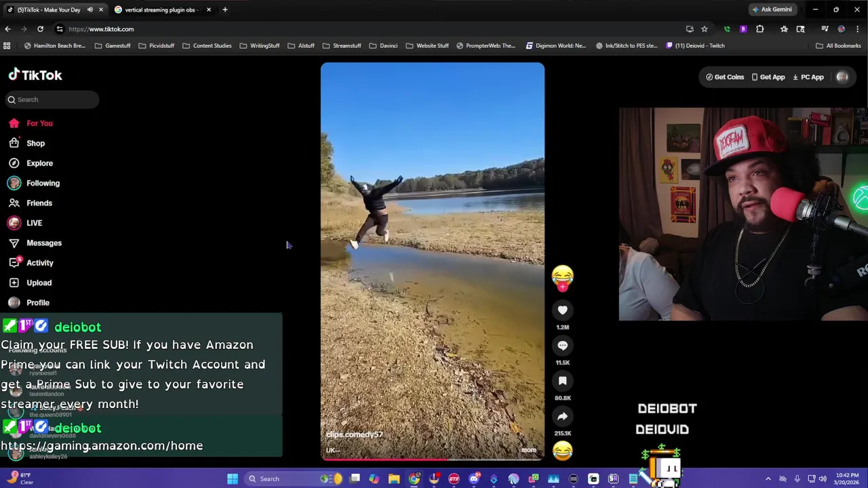Open clips.comedy57 creator profile
The width and height of the screenshot is (868, 488).
click(355, 434)
